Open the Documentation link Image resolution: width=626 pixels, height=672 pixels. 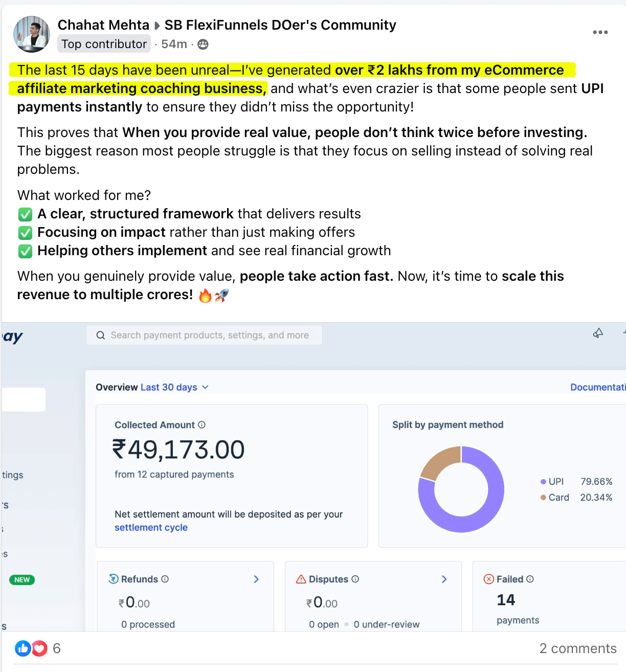pyautogui.click(x=597, y=387)
